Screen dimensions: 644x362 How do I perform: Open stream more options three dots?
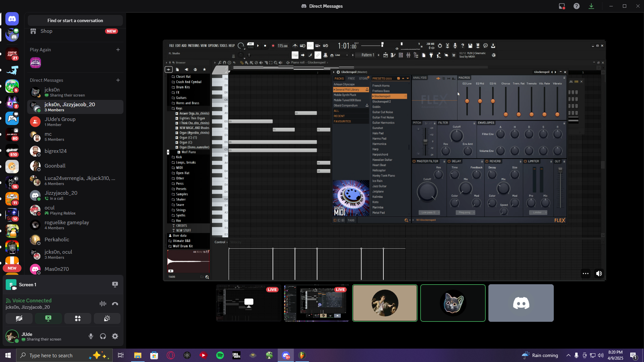tap(585, 274)
